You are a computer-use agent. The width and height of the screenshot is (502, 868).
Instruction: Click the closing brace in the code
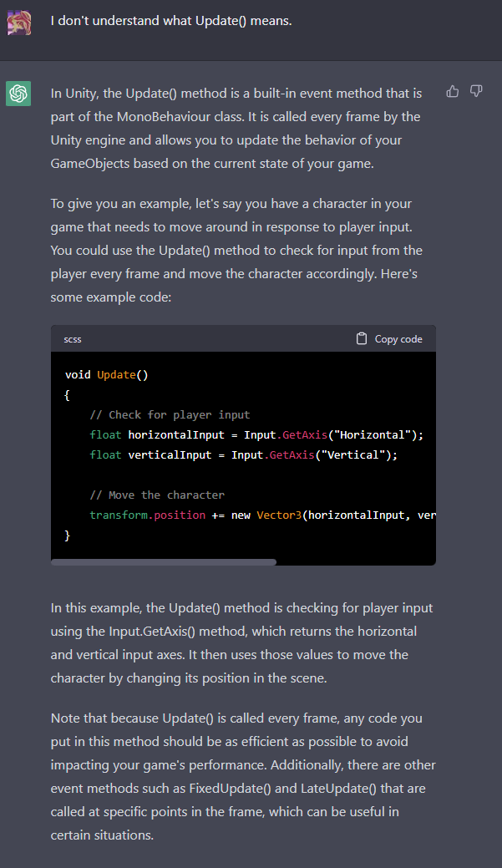click(68, 535)
